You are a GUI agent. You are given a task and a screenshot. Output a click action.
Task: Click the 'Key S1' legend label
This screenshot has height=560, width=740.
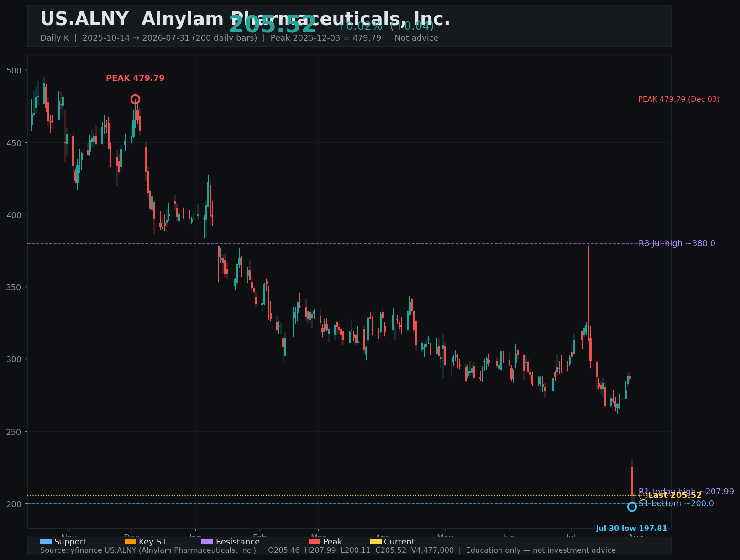[x=152, y=542]
